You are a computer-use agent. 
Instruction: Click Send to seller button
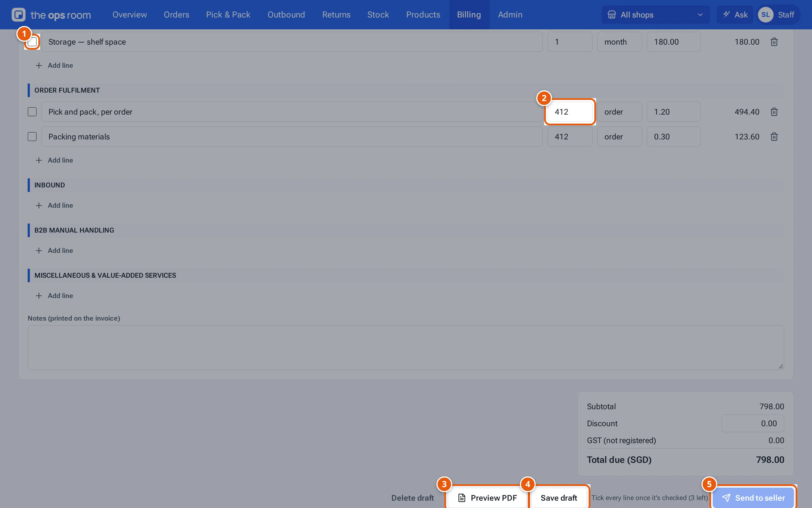pyautogui.click(x=753, y=498)
